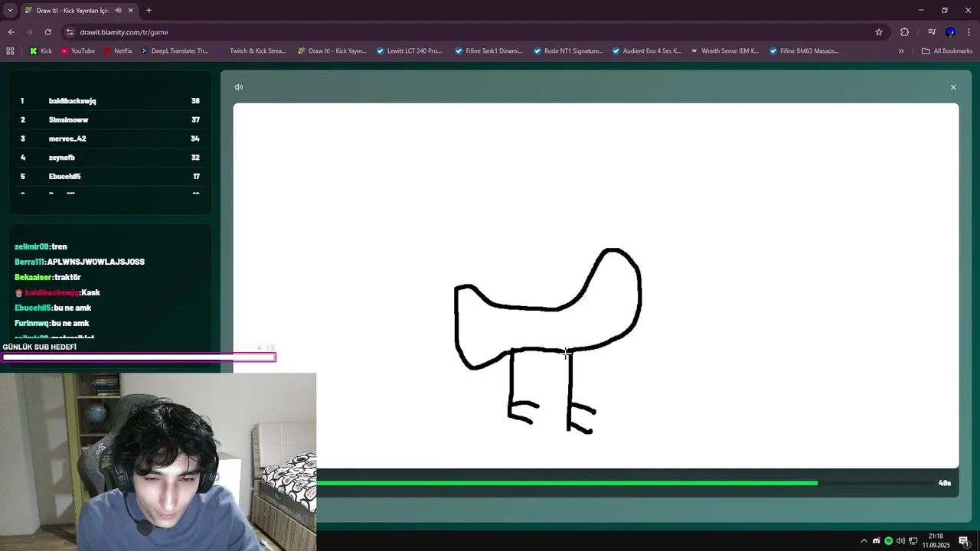Open the Rode NT1 Signature bookmark
This screenshot has height=551, width=980.
click(x=567, y=51)
